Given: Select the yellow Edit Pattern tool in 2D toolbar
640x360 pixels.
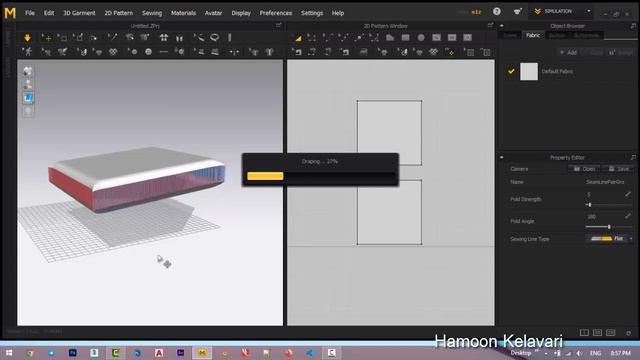Looking at the screenshot, I should pyautogui.click(x=298, y=38).
